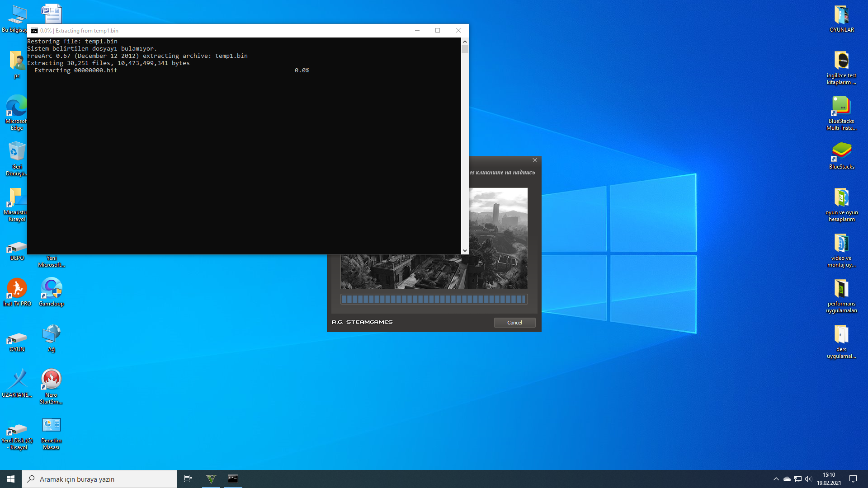Click the installer progress bar
The height and width of the screenshot is (488, 868).
click(x=434, y=299)
